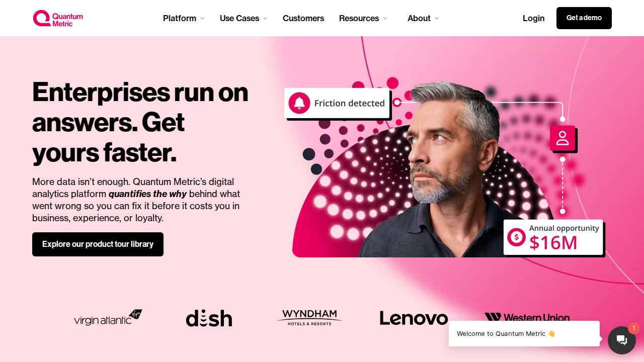Expand the About dropdown chevron
Image resolution: width=644 pixels, height=362 pixels.
[x=437, y=19]
